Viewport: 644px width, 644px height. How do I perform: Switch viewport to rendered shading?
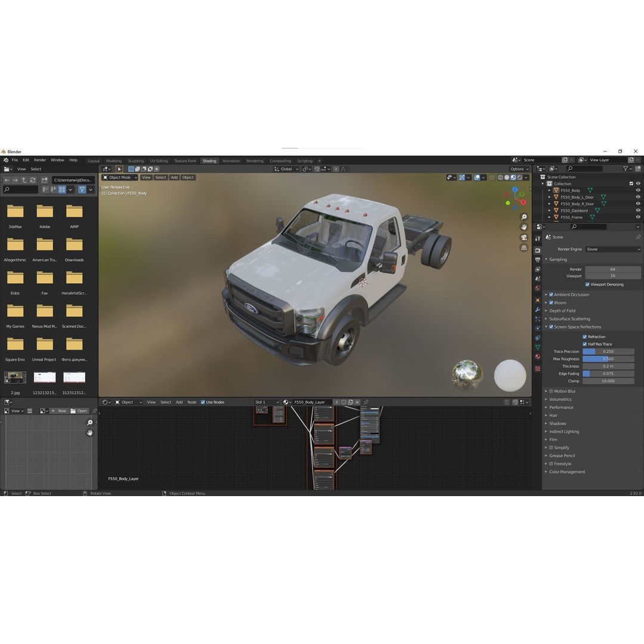point(519,178)
